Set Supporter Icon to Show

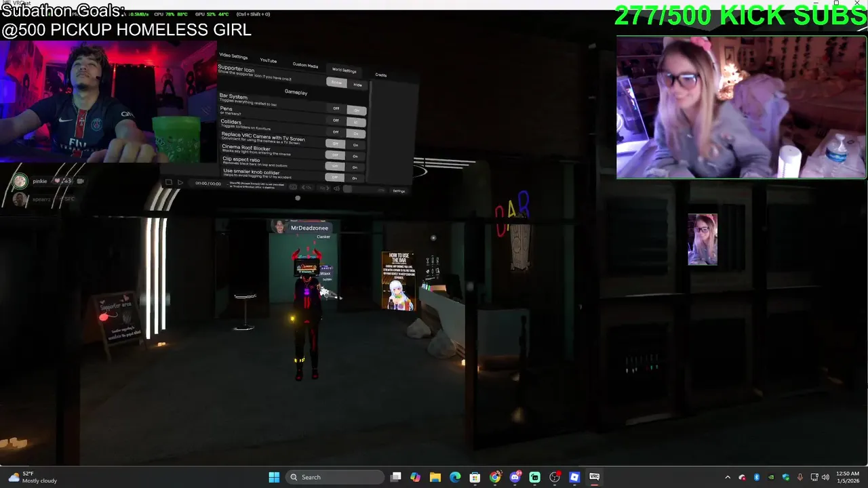click(336, 82)
